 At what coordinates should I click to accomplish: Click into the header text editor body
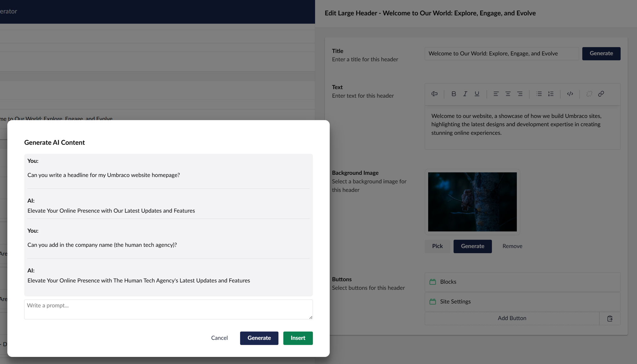tap(522, 127)
